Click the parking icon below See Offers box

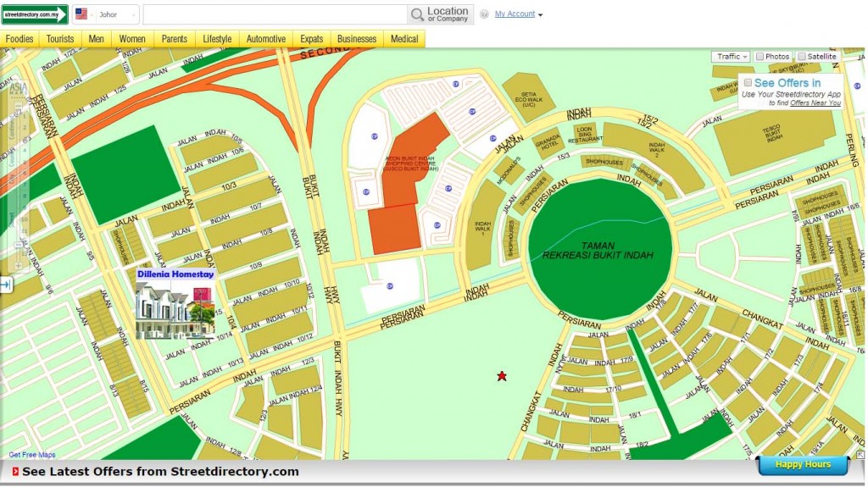(857, 86)
